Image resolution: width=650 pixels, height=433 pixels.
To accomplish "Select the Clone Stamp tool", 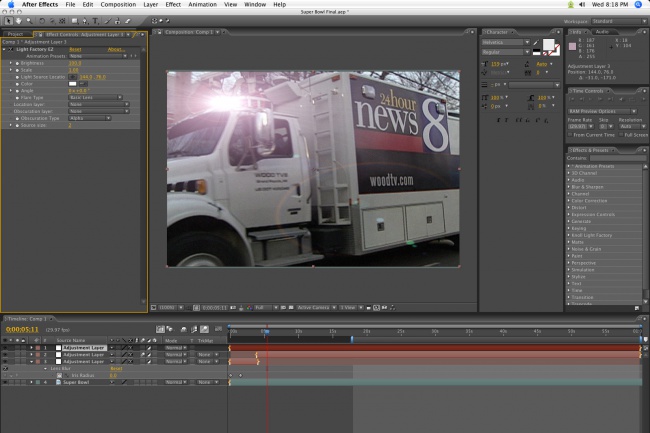I will point(117,21).
